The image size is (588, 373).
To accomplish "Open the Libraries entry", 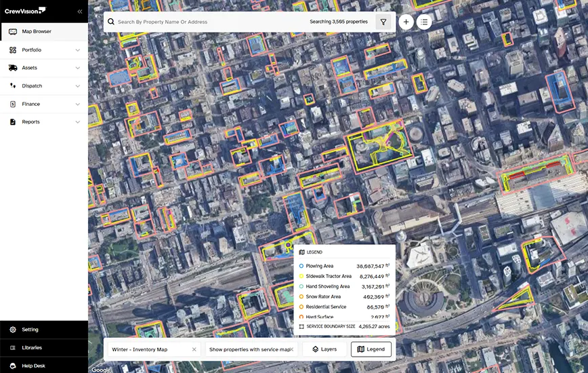I will click(x=44, y=347).
